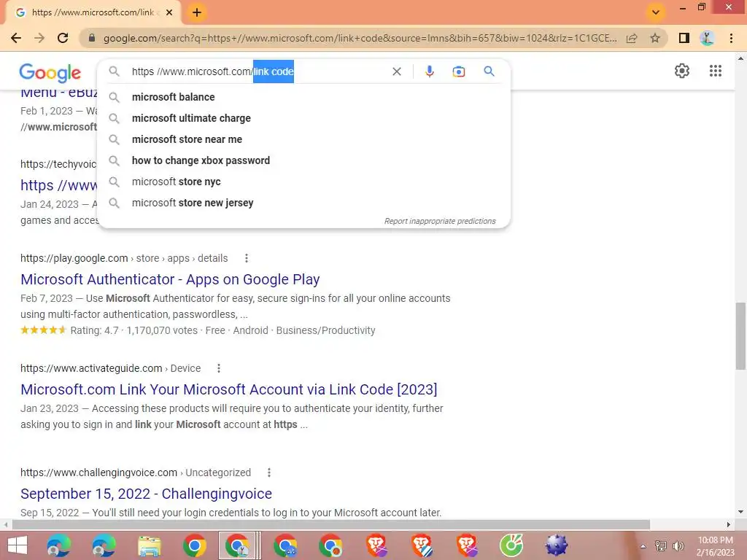Open the volume control tray icon
747x560 pixels.
678,546
